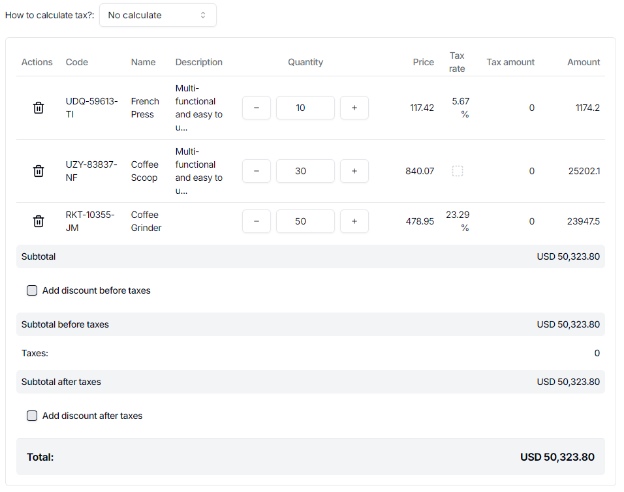Viewport: 624px width, 492px height.
Task: Decrease French Press quantity with minus
Action: click(256, 108)
